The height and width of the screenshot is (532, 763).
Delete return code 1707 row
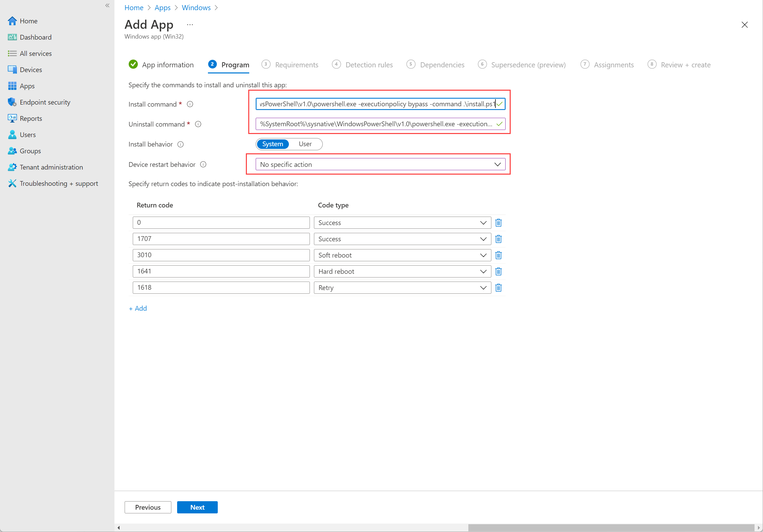pyautogui.click(x=499, y=239)
